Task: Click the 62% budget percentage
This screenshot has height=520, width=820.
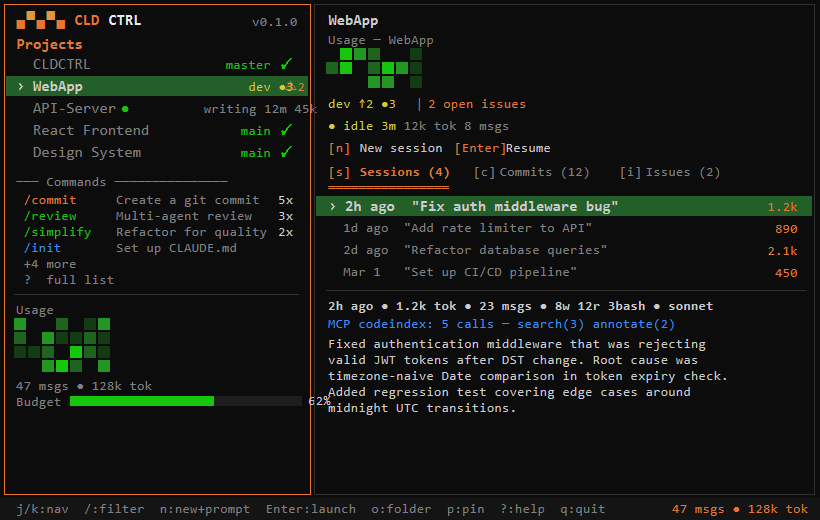Action: [x=319, y=401]
